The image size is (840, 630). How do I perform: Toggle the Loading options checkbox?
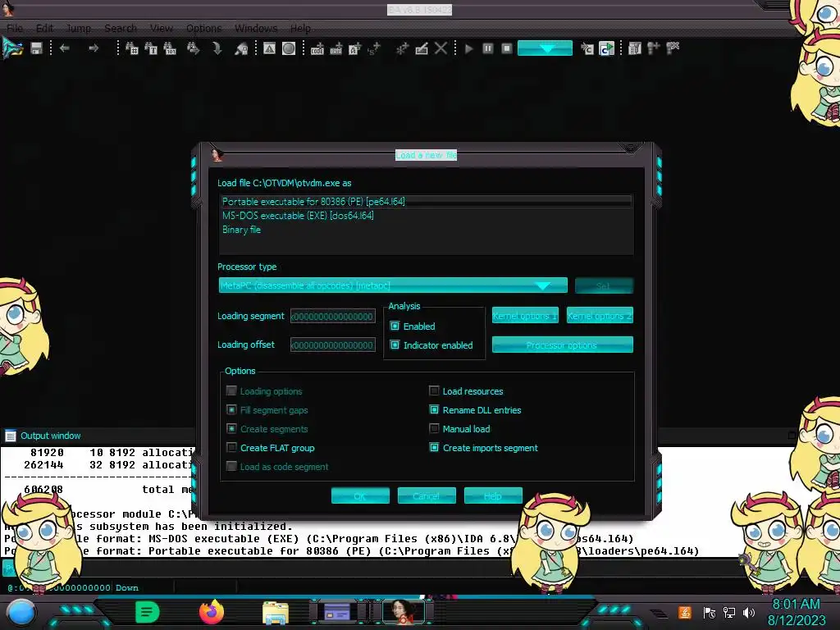(231, 390)
